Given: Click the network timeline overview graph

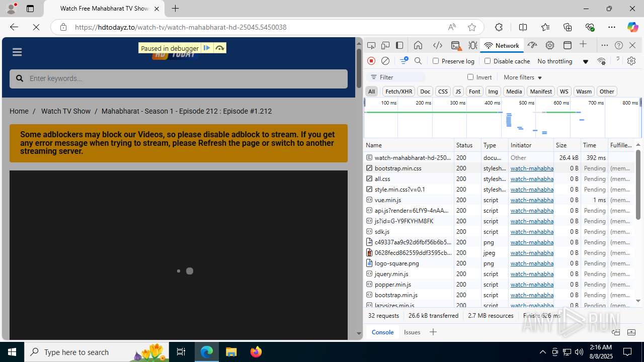Looking at the screenshot, I should click(502, 118).
